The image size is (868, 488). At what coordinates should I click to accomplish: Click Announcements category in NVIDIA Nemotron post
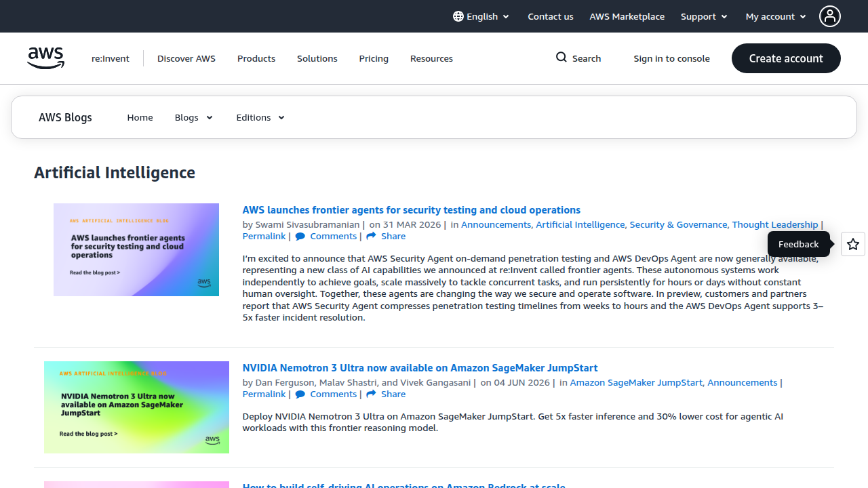743,382
